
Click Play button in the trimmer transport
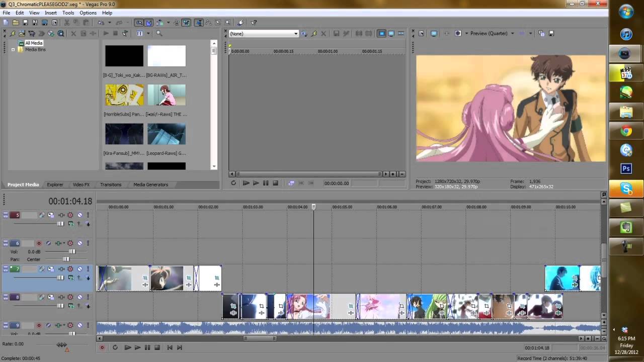pyautogui.click(x=256, y=183)
